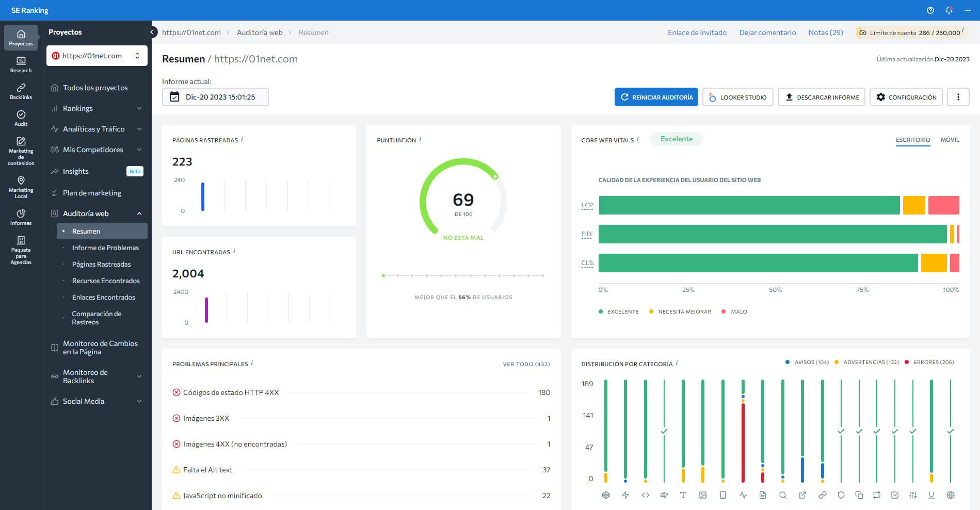Toggle Avisos (104) legend series
Viewport: 980px width, 510px height.
[x=807, y=362]
